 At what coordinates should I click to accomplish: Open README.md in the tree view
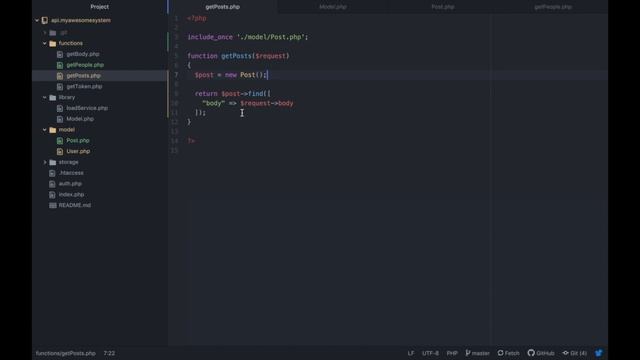click(75, 205)
